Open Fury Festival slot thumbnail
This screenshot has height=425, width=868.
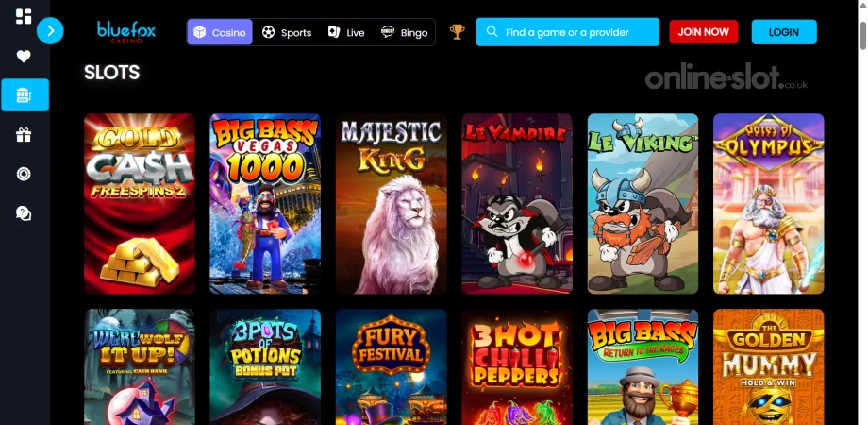(392, 366)
